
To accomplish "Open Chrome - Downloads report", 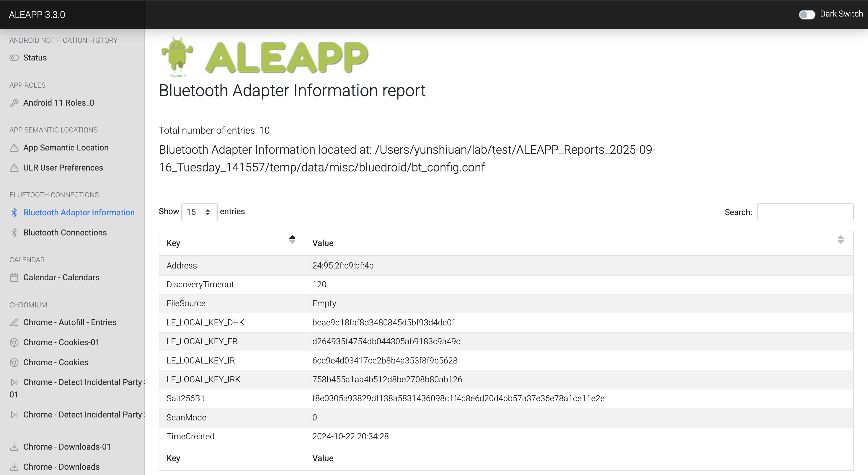I will pos(61,466).
